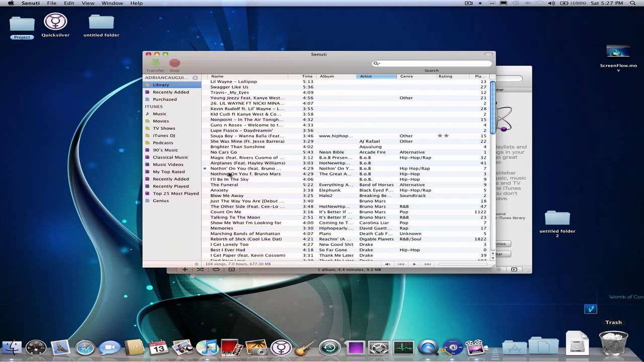644x362 pixels.
Task: Open the Recently Played playlist
Action: click(x=172, y=186)
